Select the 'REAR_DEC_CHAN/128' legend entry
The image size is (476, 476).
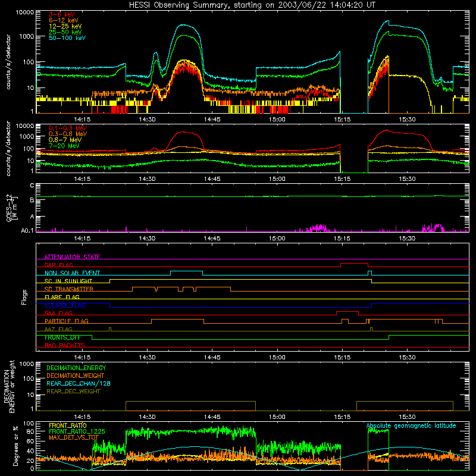[79, 383]
